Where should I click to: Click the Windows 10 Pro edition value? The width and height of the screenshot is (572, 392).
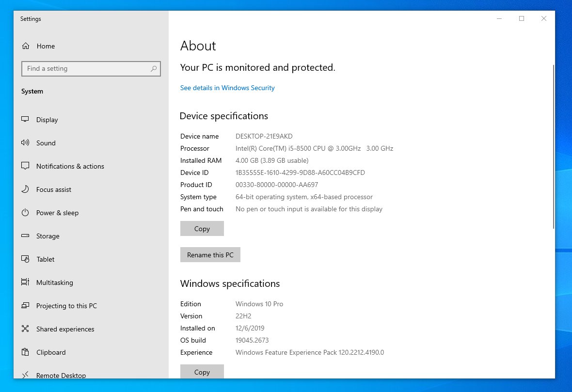(x=259, y=304)
